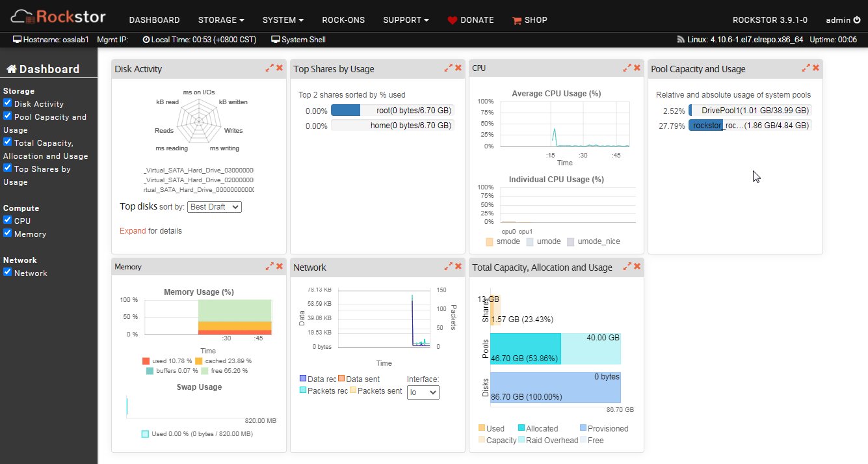Viewport: 868px width, 464px height.
Task: Close the Network widget with X icon
Action: pos(458,266)
